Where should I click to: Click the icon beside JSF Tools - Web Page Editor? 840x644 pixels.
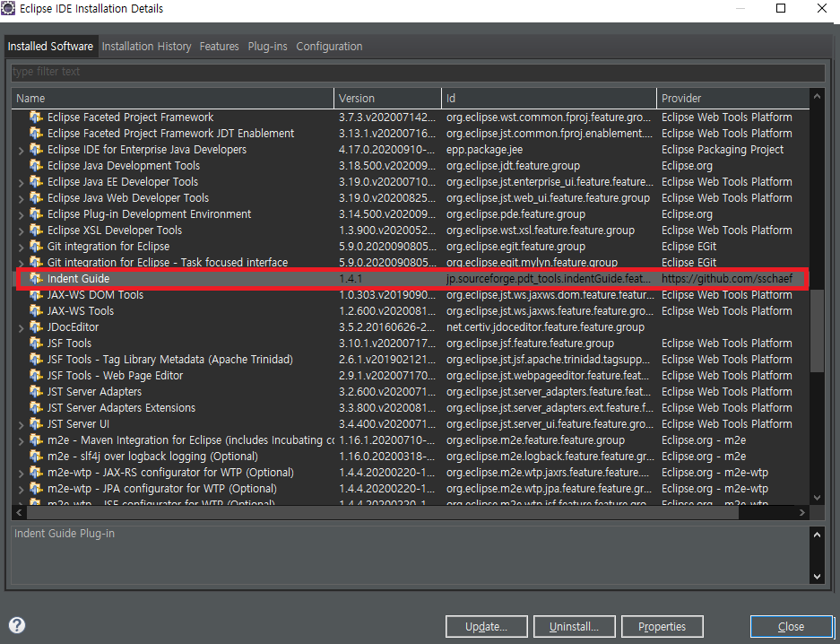(x=36, y=376)
